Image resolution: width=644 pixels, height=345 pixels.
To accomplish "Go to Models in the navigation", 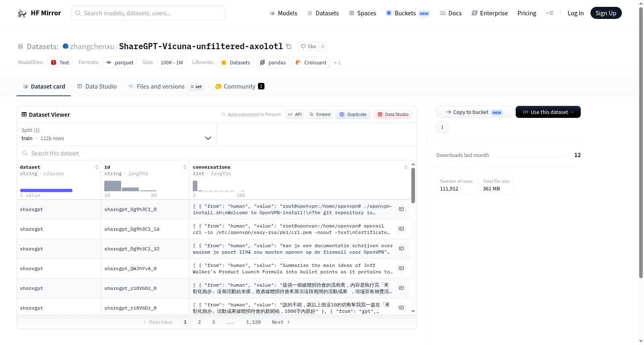I will pyautogui.click(x=283, y=13).
